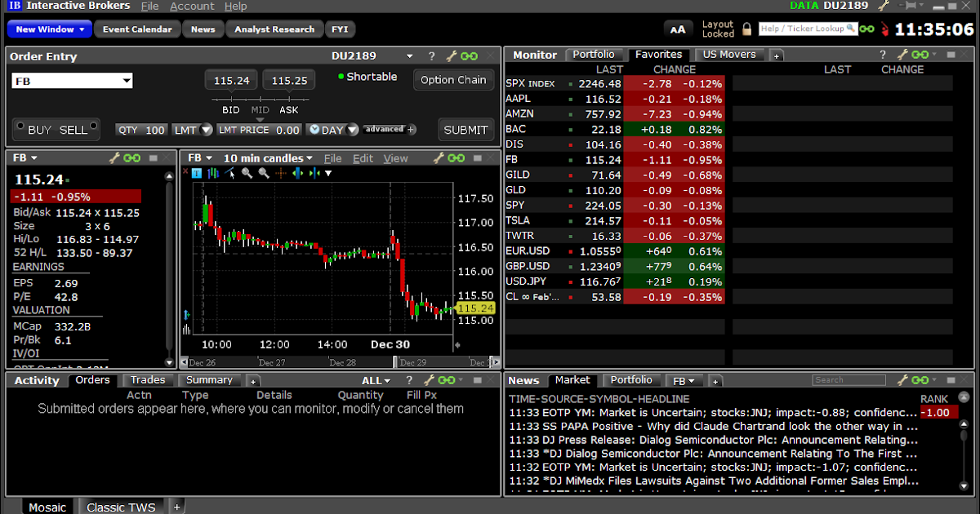Switch to the Portfolio tab in Monitor
980x514 pixels.
pyautogui.click(x=595, y=54)
